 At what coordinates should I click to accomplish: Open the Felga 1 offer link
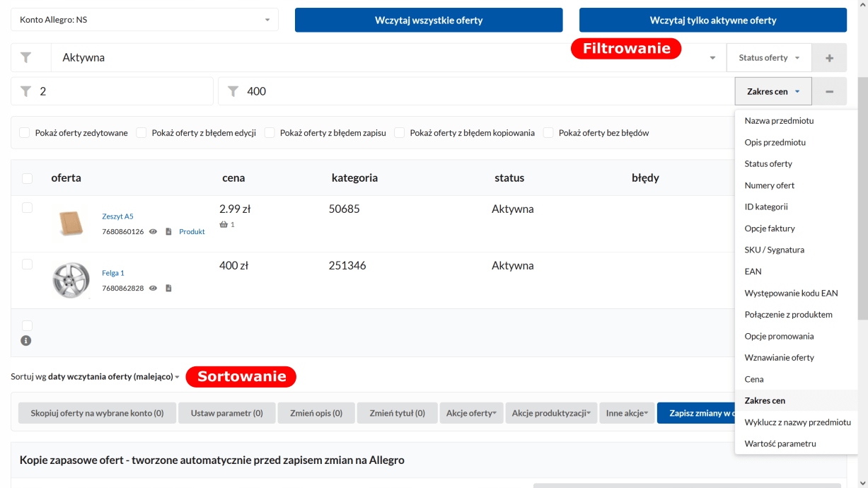tap(113, 273)
